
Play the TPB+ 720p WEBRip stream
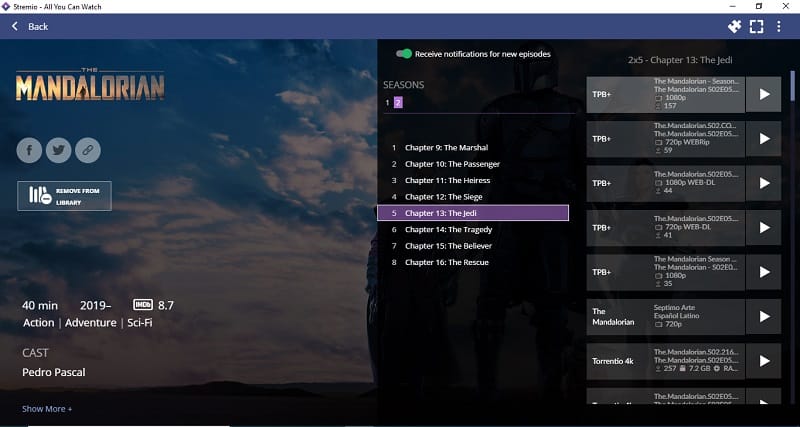[764, 139]
